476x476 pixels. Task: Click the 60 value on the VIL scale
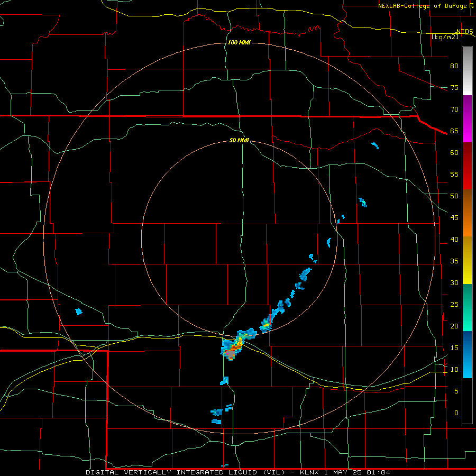[x=454, y=153]
